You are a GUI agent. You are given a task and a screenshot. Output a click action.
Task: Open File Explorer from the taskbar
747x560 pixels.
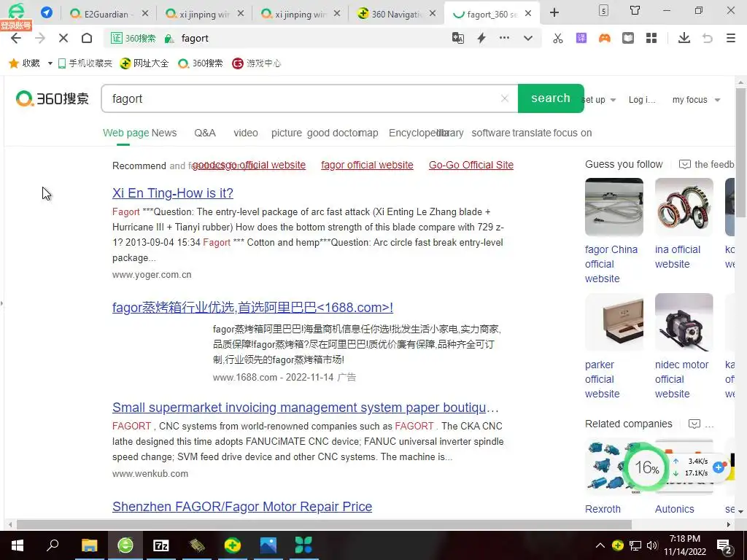click(89, 545)
